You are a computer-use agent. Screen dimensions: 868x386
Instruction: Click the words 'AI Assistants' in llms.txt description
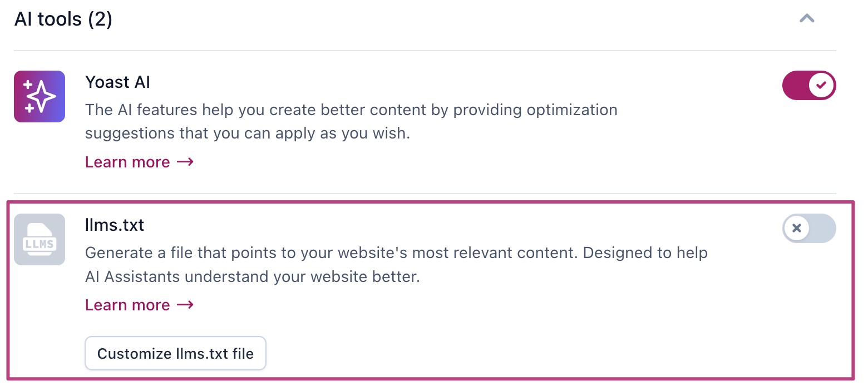(131, 276)
